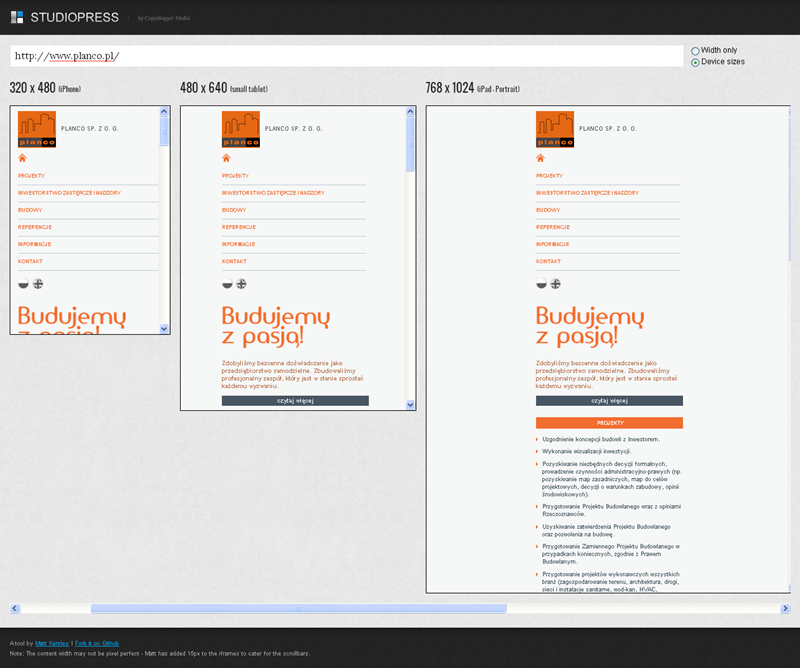Click '480 x 640 (small tablet)' size heading
The image size is (800, 668).
[x=224, y=88]
